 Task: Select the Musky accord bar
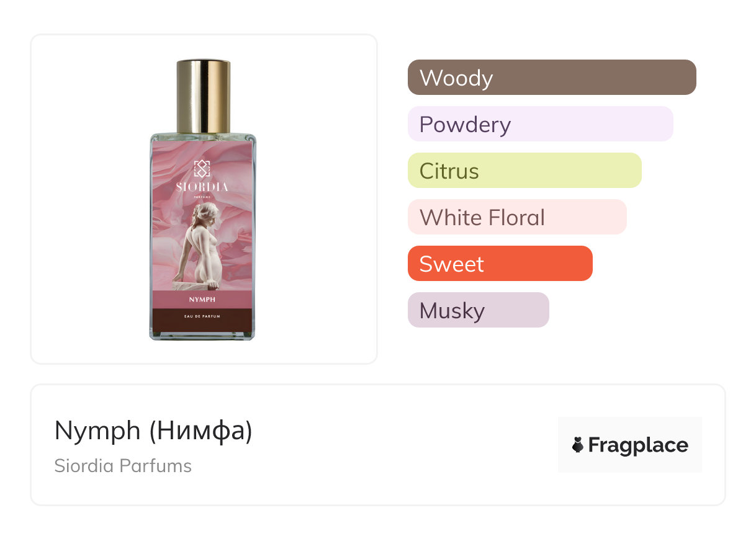(478, 310)
